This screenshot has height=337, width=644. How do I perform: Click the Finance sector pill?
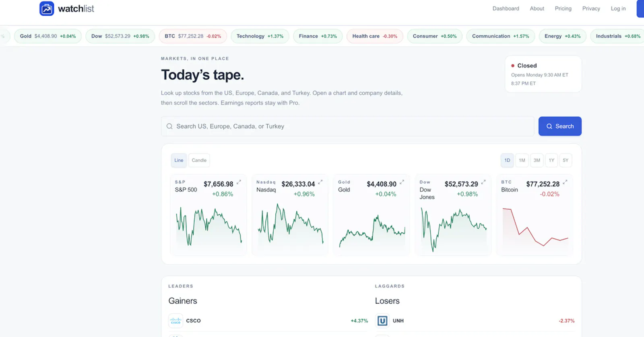pyautogui.click(x=318, y=36)
